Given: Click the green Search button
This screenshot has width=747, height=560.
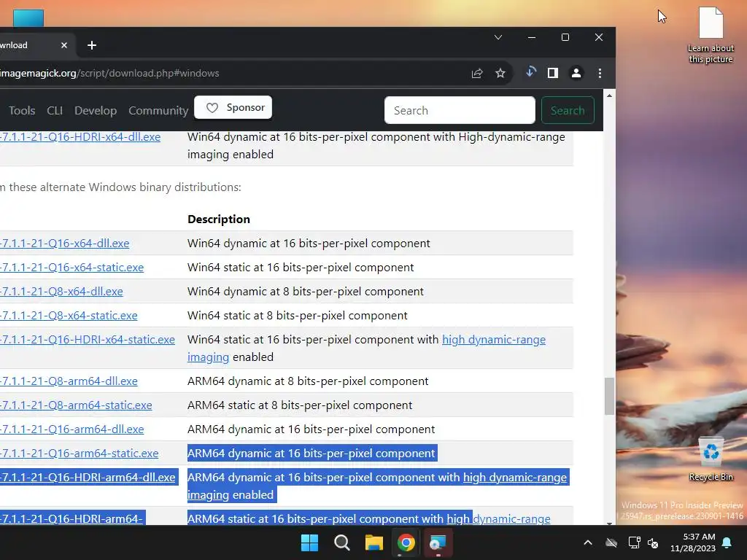Looking at the screenshot, I should click(568, 111).
